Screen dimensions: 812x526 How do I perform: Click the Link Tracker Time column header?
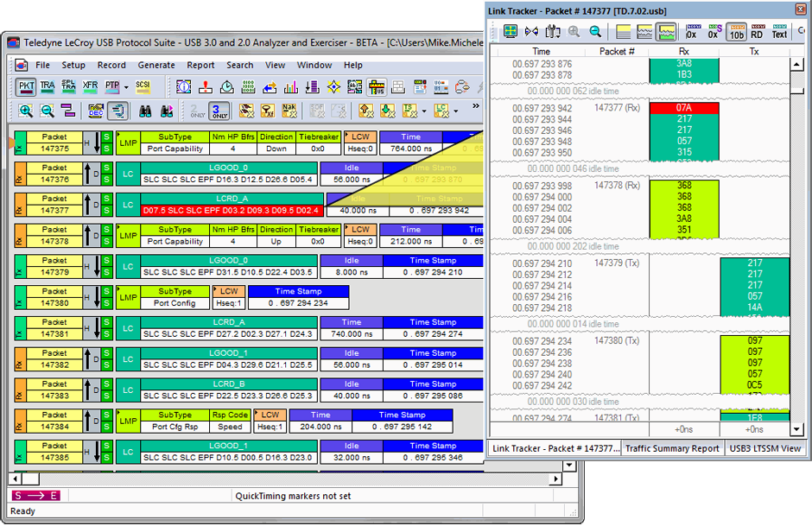541,51
